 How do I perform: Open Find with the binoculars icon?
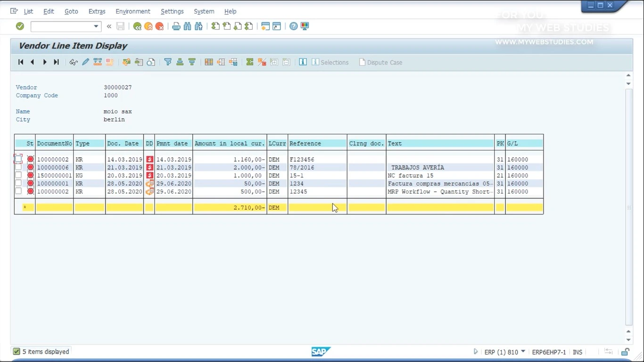(188, 26)
